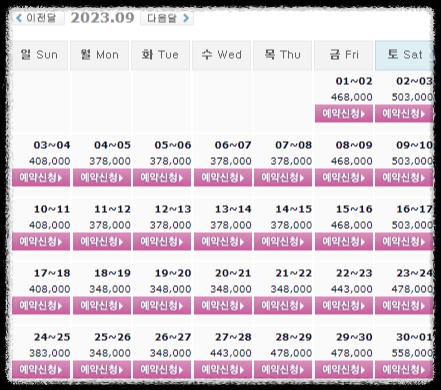Click the 01~02 date label
This screenshot has height=390, width=441.
pos(354,81)
